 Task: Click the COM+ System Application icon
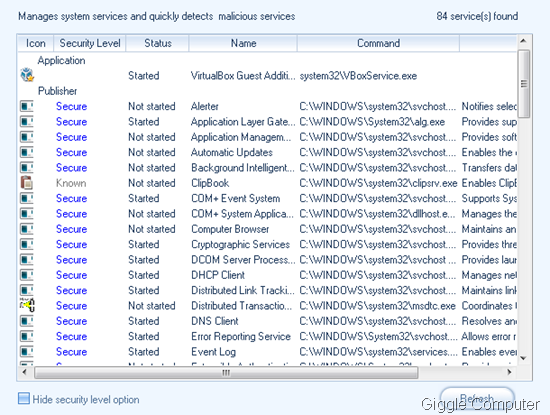click(x=27, y=213)
